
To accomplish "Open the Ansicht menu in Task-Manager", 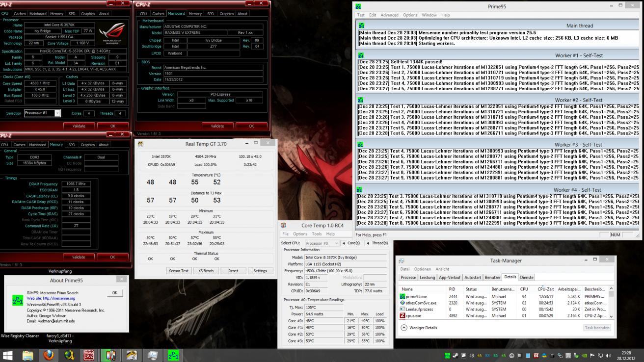I will [442, 269].
